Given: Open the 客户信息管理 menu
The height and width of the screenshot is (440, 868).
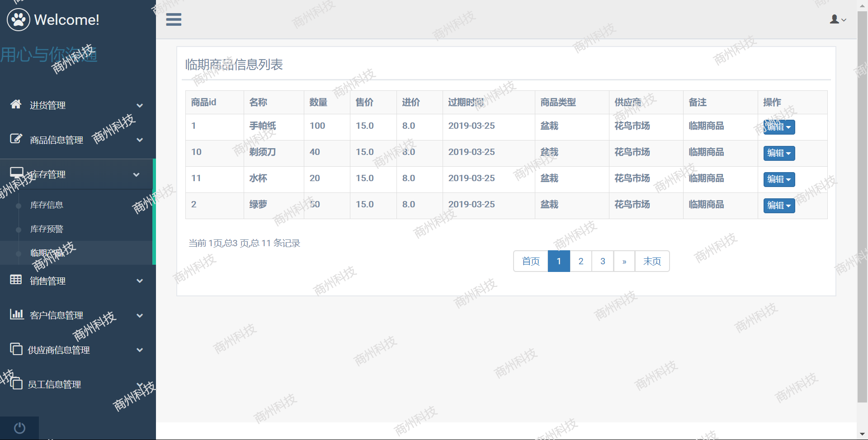Looking at the screenshot, I should tap(77, 315).
